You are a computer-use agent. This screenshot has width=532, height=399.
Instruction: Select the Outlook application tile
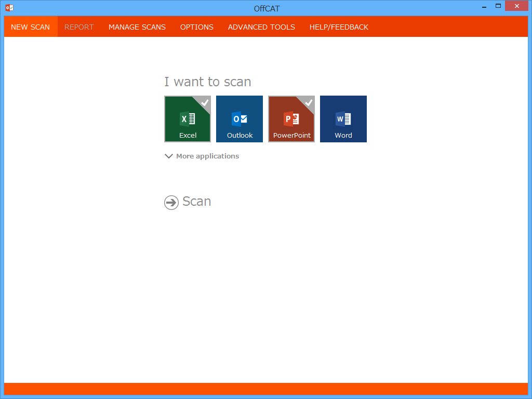[240, 119]
